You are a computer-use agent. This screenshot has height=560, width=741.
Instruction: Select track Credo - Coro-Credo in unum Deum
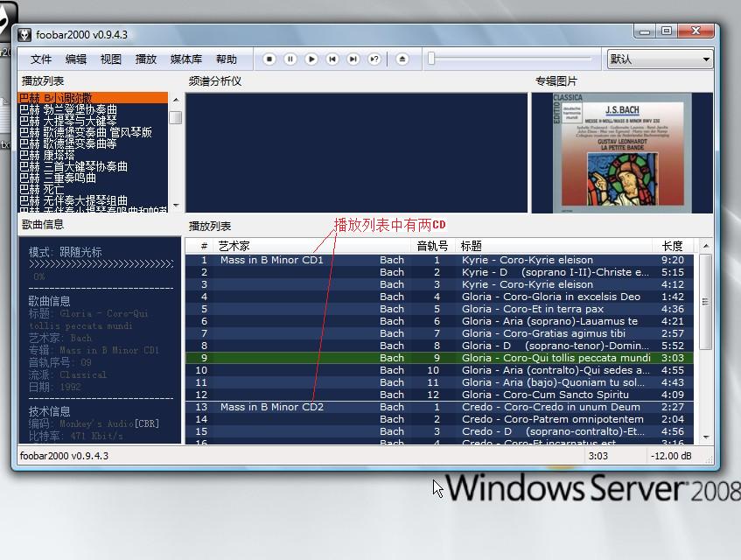(439, 407)
